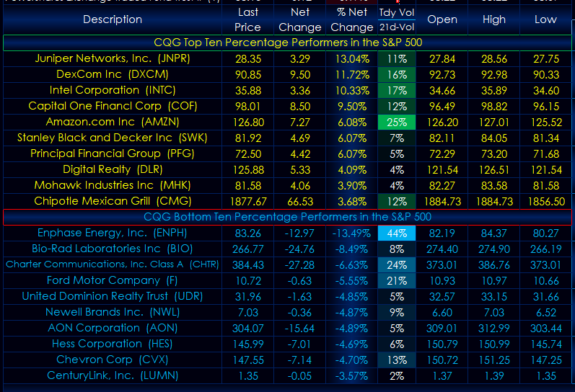Click the Description column header
The image size is (575, 392).
point(113,19)
